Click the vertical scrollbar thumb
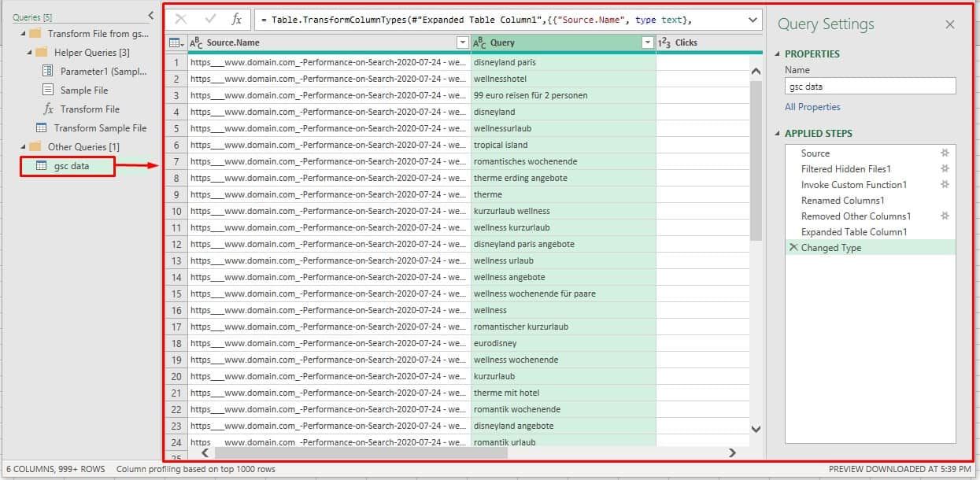Image resolution: width=980 pixels, height=480 pixels. click(756, 160)
